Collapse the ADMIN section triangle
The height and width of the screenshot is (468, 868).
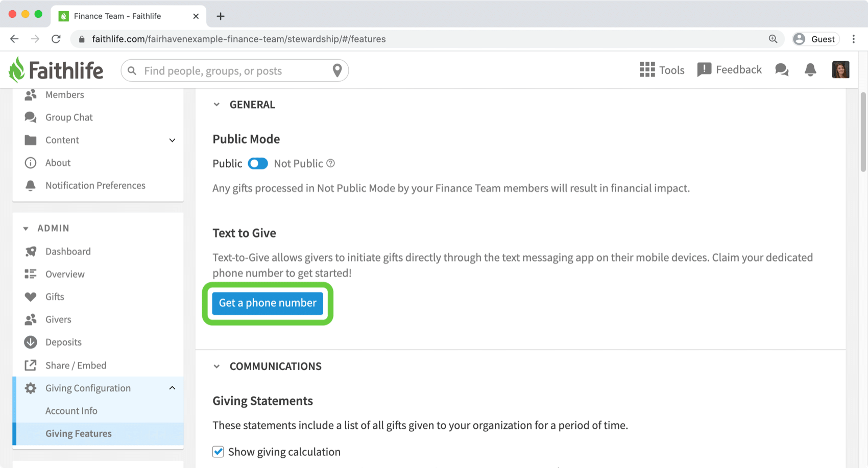[26, 229]
